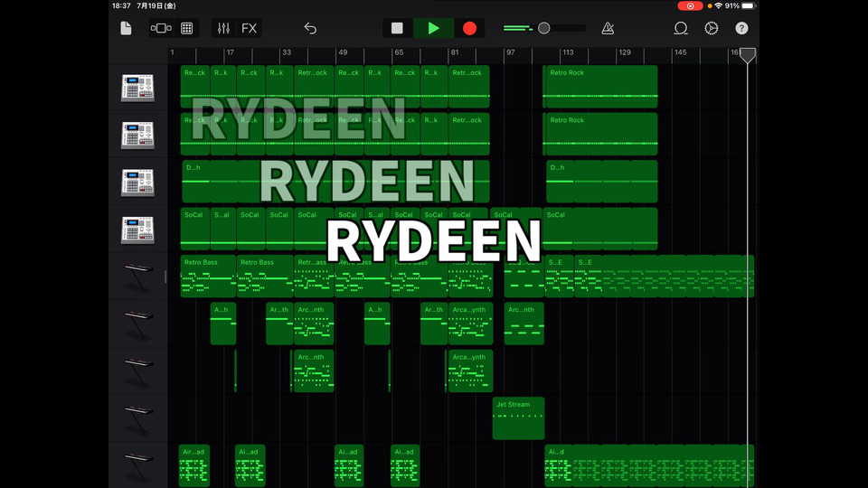Select third drum machine track icon
Screen dimensions: 868x488
click(x=137, y=183)
